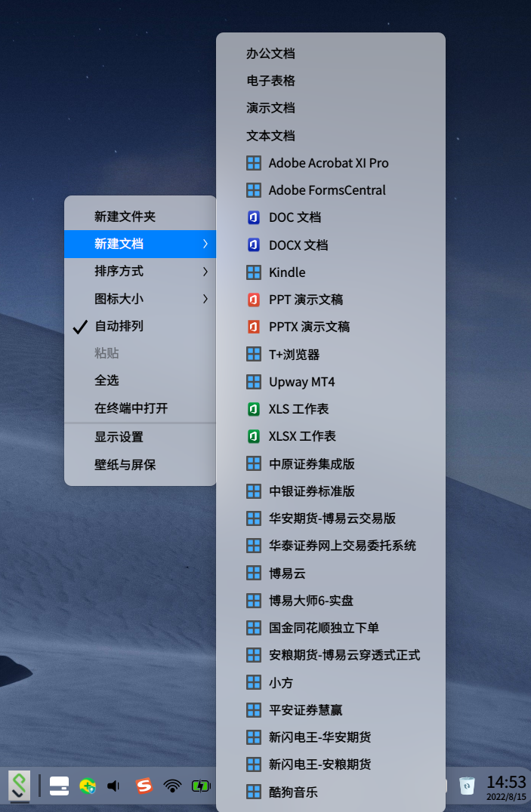The image size is (531, 812).
Task: Open the launcher icon in the dock
Action: pyautogui.click(x=19, y=786)
